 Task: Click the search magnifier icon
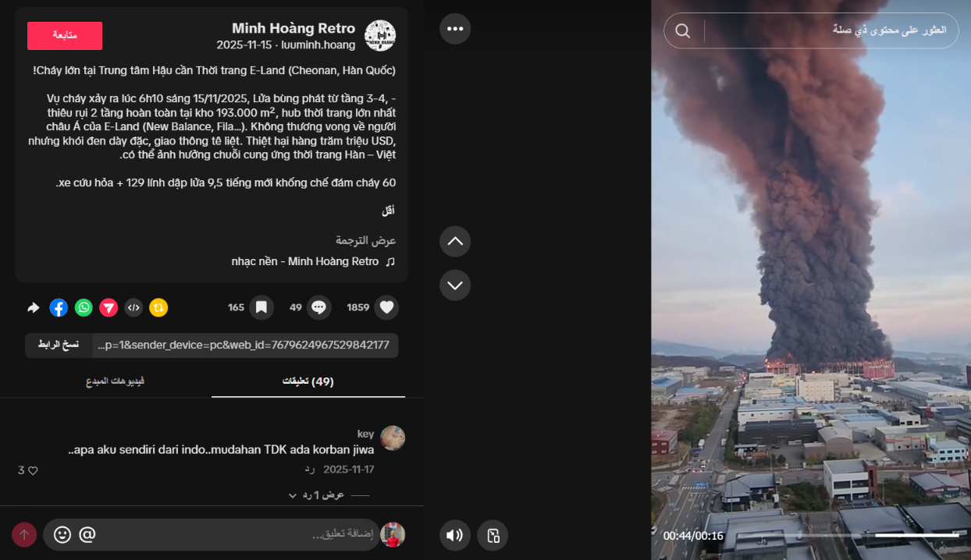click(x=683, y=30)
